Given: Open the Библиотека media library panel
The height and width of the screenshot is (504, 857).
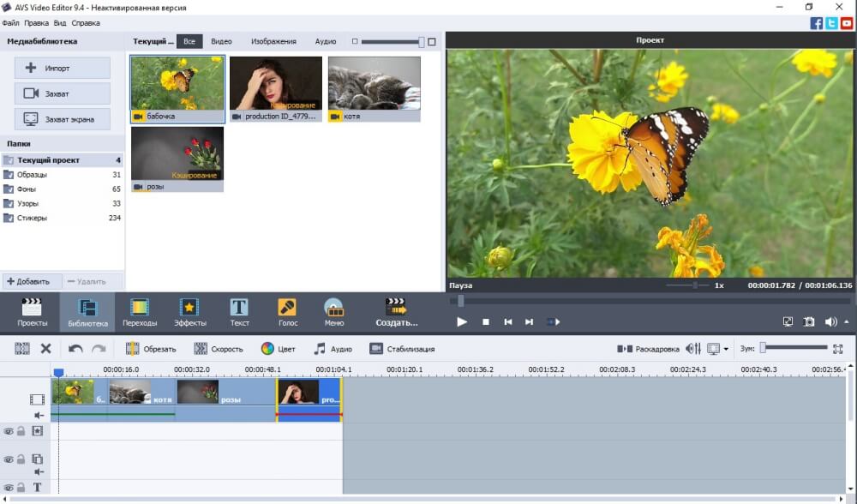Looking at the screenshot, I should click(x=87, y=313).
